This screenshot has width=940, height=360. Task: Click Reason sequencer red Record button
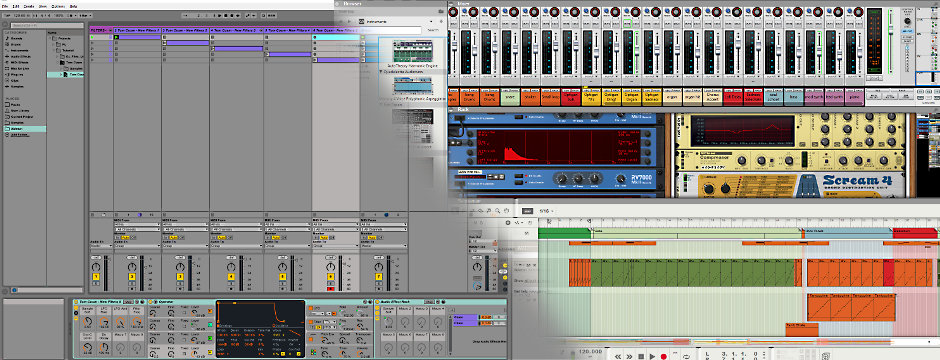(x=664, y=356)
